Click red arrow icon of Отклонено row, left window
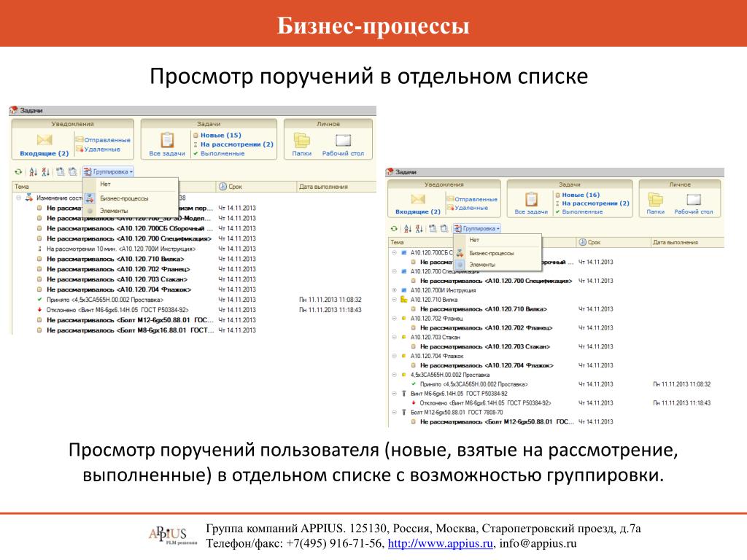747x560 pixels. 39,309
